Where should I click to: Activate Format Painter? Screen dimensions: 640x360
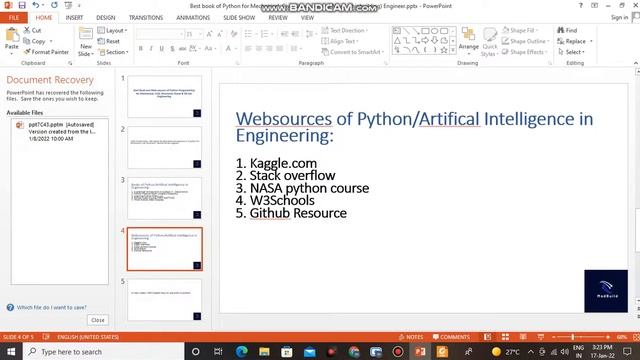coord(46,52)
